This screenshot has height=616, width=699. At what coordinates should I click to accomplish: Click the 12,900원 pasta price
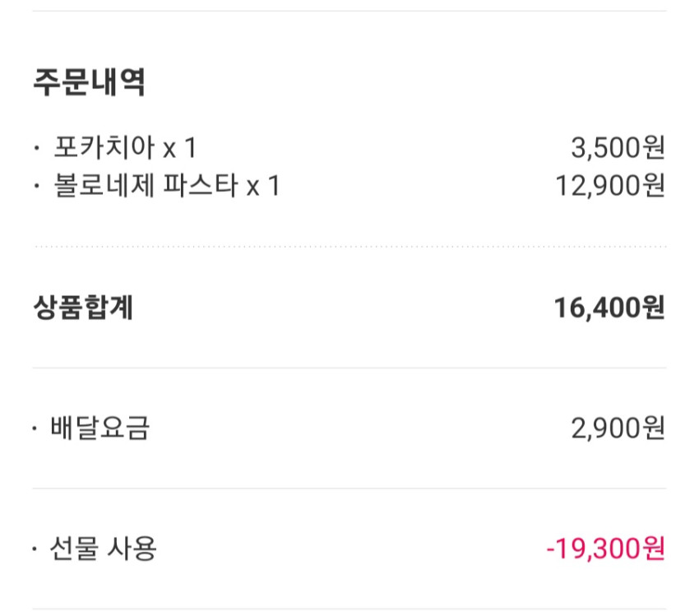[x=610, y=185]
